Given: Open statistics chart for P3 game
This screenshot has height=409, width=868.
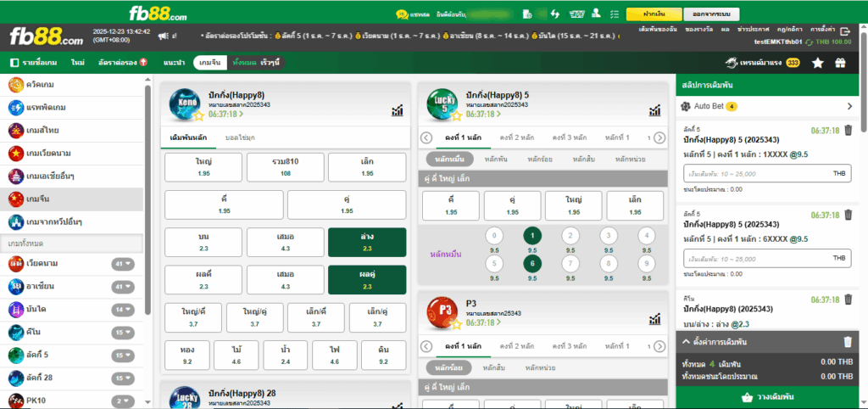Looking at the screenshot, I should [x=654, y=318].
